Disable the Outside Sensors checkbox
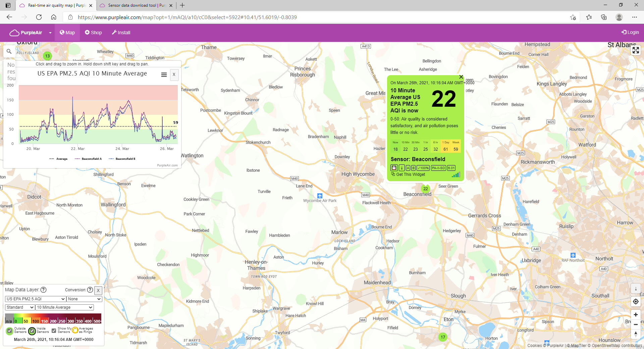The width and height of the screenshot is (644, 349). [x=9, y=331]
